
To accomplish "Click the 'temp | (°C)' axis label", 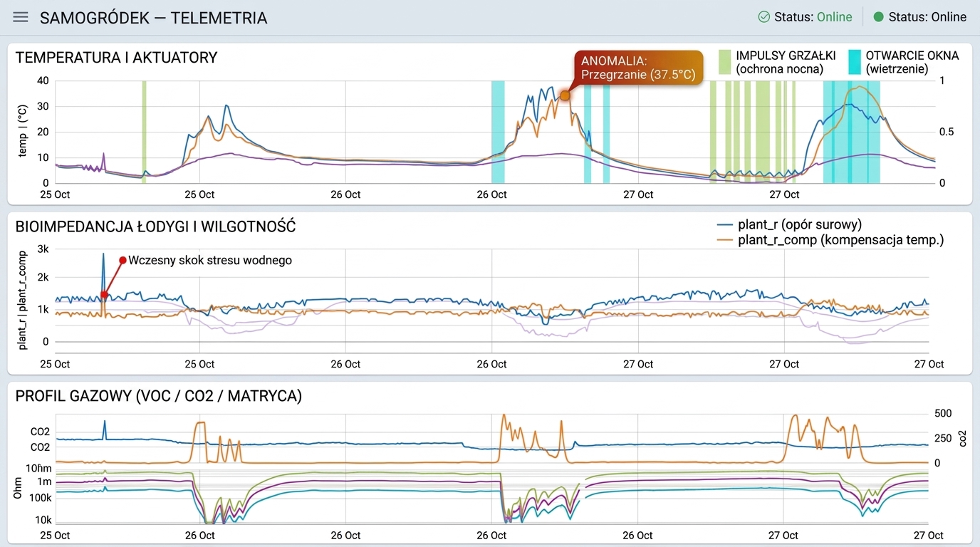I will [x=22, y=132].
